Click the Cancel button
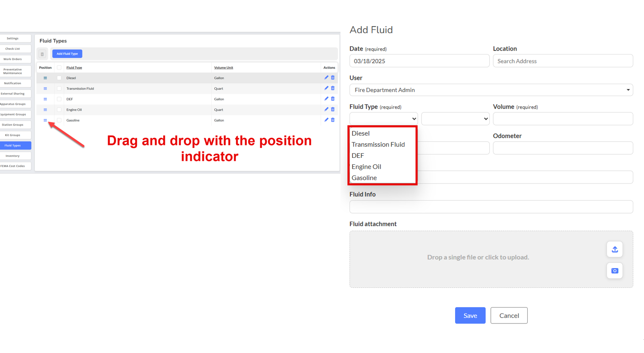The height and width of the screenshot is (353, 644). (509, 315)
